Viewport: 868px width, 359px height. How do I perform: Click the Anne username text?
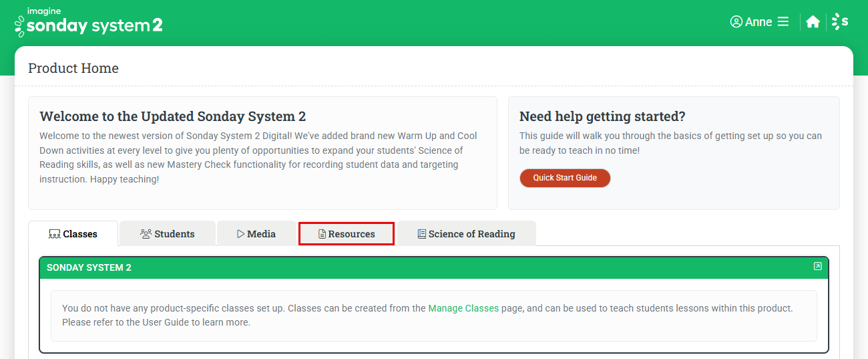click(x=758, y=22)
